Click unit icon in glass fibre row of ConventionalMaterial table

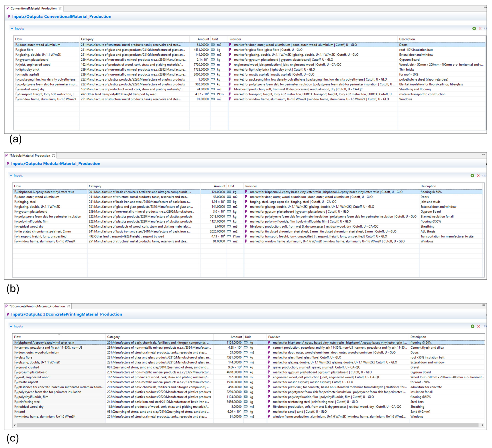tap(213, 50)
